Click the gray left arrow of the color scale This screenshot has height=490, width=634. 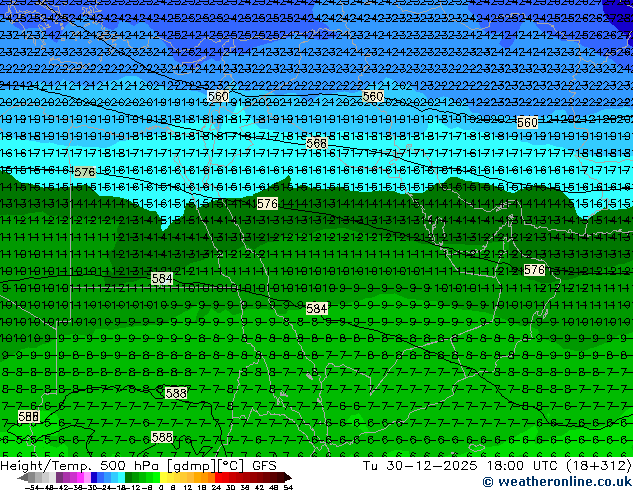pos(23,477)
